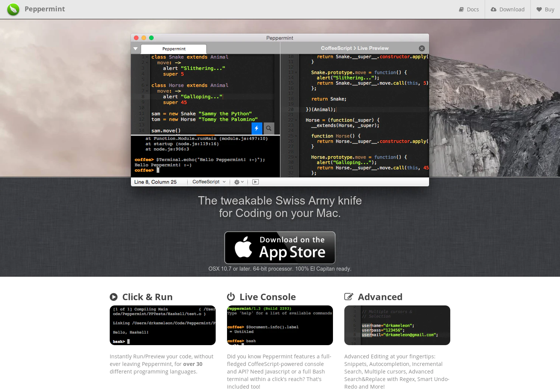The image size is (560, 392).
Task: Open the CoffeeScript language dropdown
Action: pyautogui.click(x=209, y=182)
